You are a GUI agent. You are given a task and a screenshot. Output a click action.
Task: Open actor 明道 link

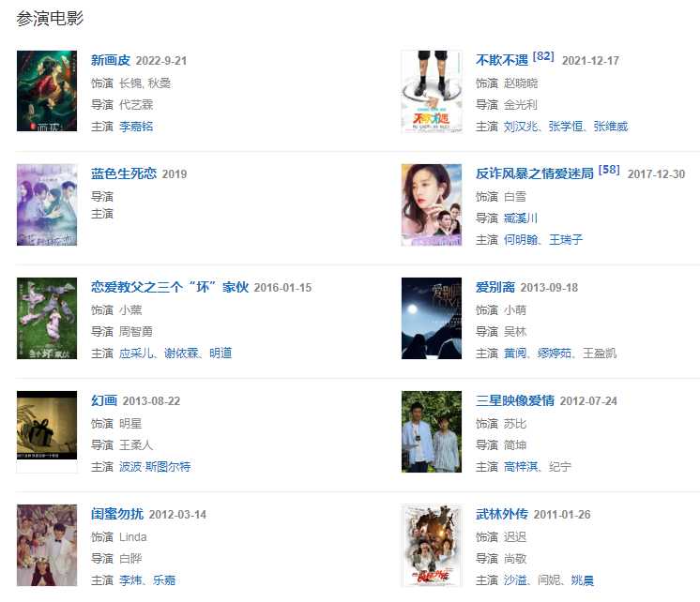tap(221, 353)
